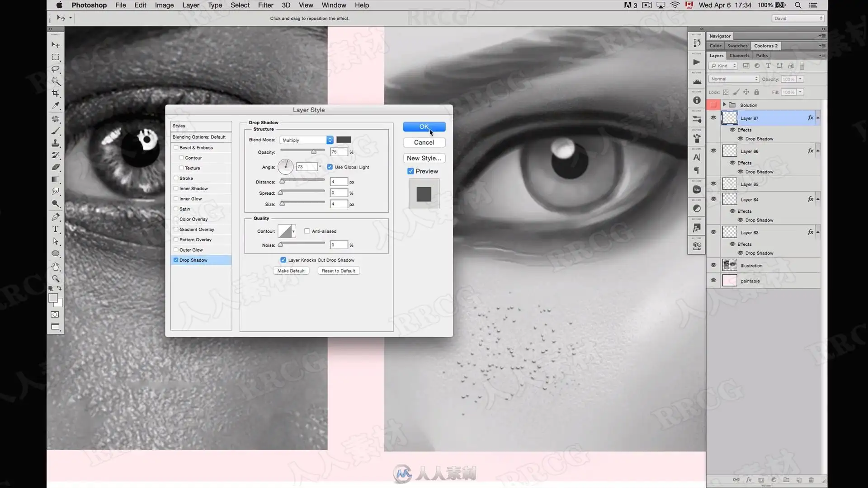Toggle the Preview checkbox
Screen dimensions: 868x488
point(410,171)
